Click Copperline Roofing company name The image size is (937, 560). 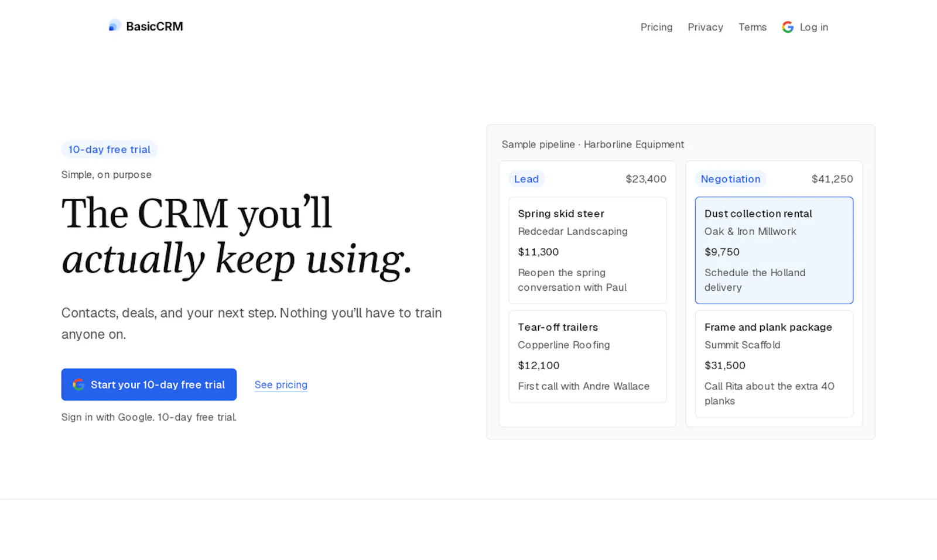pos(564,345)
